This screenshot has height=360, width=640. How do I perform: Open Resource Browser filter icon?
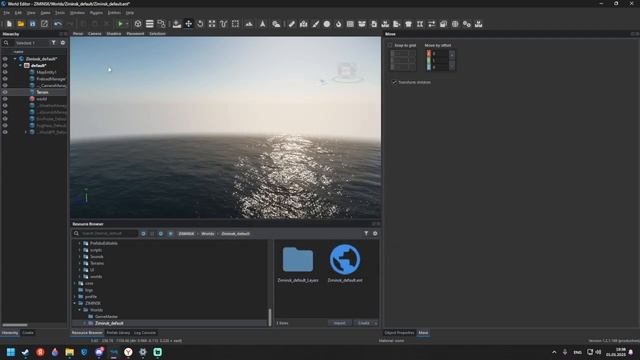click(x=366, y=233)
